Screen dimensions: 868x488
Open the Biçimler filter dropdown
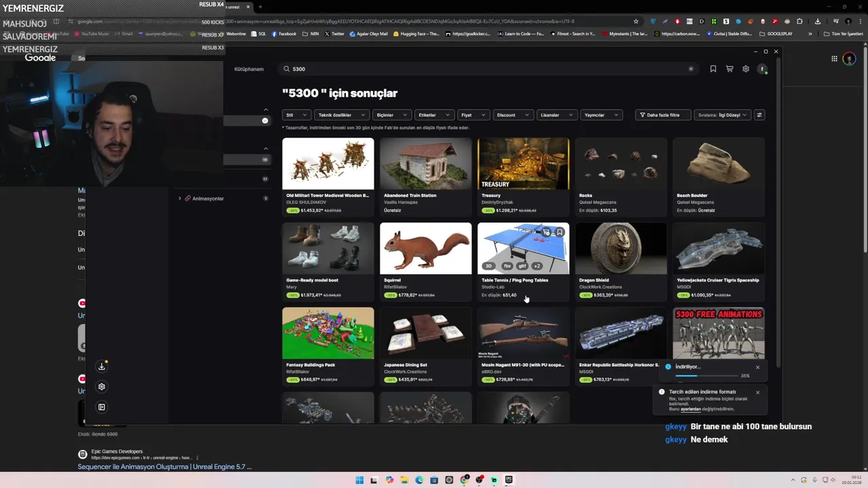(x=391, y=115)
